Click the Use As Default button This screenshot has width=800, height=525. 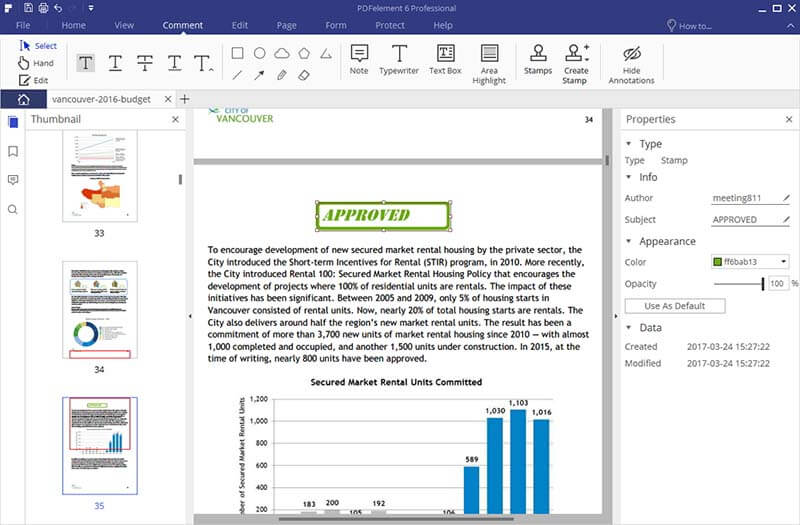(x=674, y=306)
